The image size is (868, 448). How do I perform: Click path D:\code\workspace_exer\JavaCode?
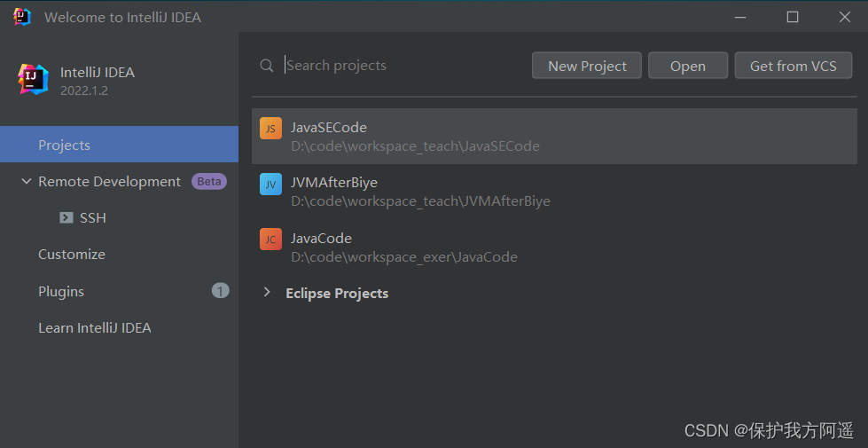(404, 257)
